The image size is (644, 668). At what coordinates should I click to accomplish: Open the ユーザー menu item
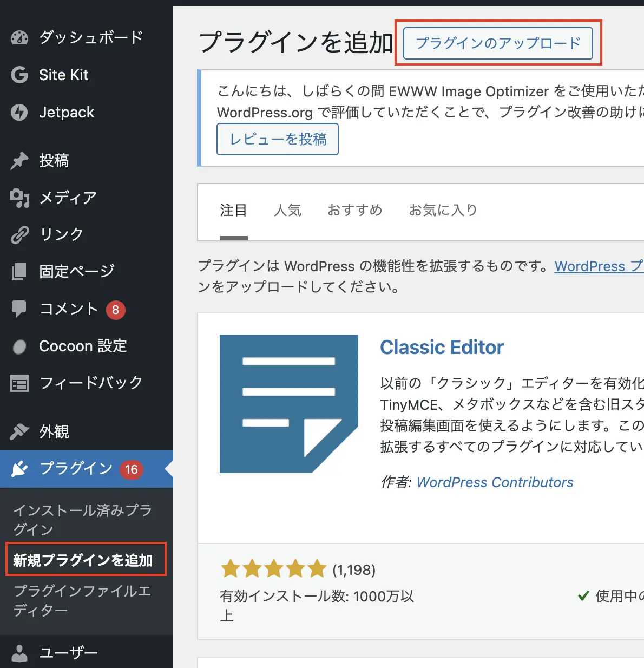(87, 653)
